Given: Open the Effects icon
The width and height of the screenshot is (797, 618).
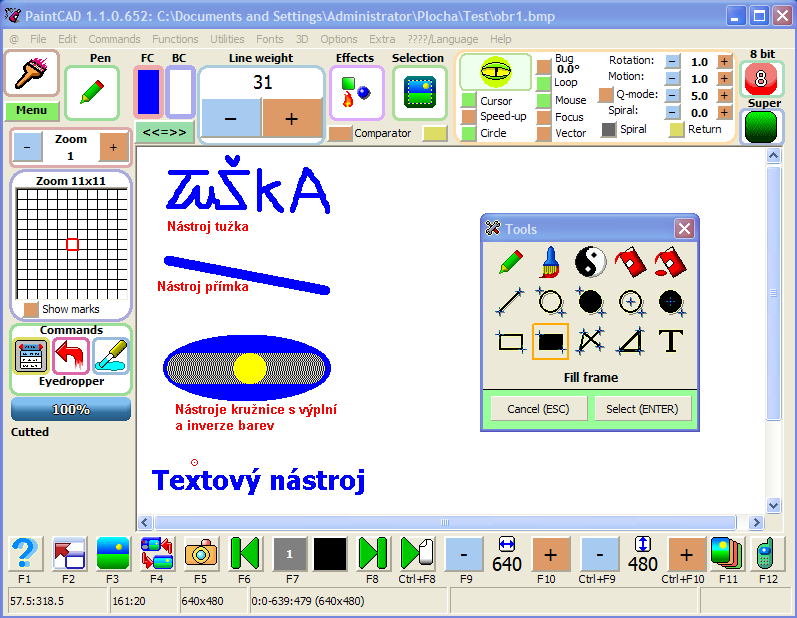Looking at the screenshot, I should [x=356, y=92].
